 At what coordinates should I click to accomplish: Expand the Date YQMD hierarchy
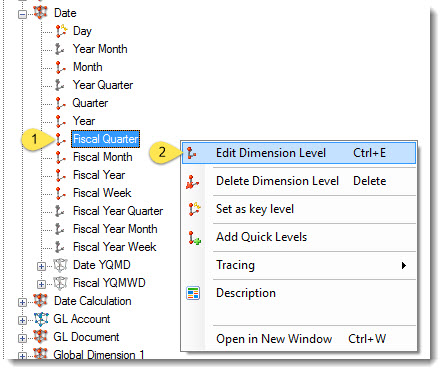click(x=41, y=266)
